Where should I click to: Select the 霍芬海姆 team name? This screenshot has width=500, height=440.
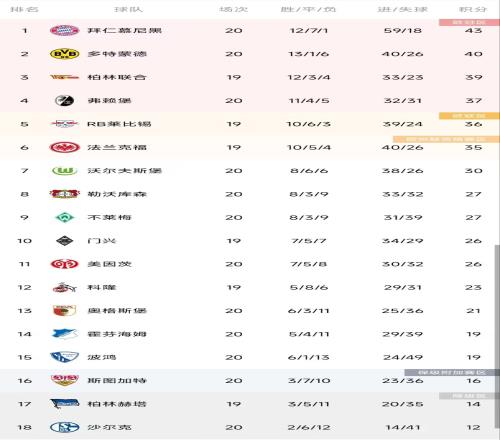117,334
